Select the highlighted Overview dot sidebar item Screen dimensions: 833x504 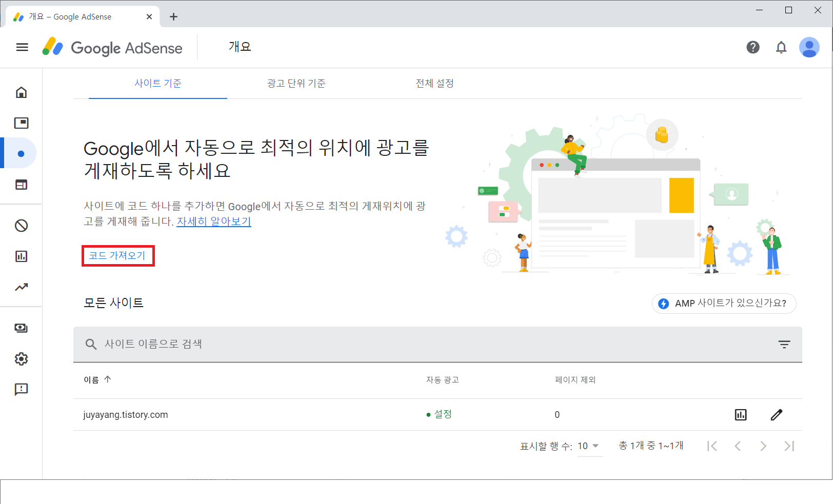pos(21,153)
